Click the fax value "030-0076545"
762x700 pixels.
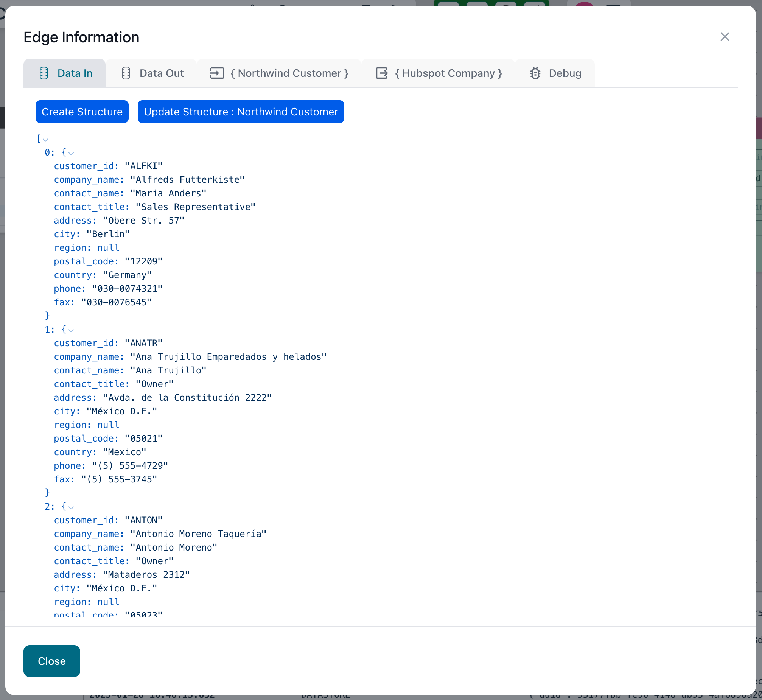(116, 302)
